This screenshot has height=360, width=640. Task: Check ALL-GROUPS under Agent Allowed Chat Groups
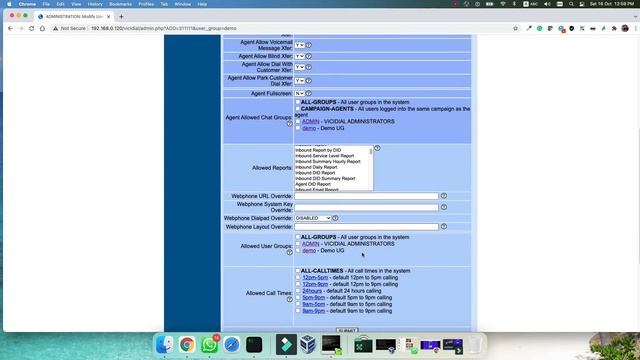click(298, 102)
